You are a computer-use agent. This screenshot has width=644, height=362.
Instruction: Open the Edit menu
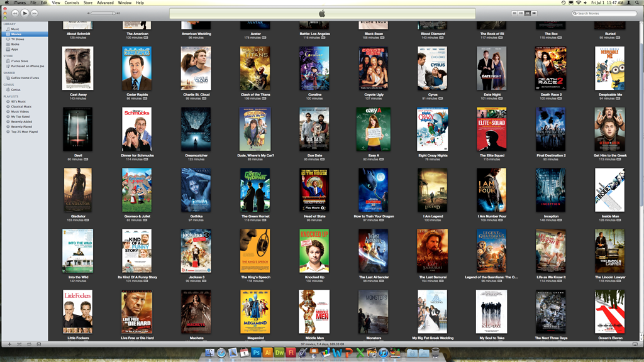click(44, 3)
